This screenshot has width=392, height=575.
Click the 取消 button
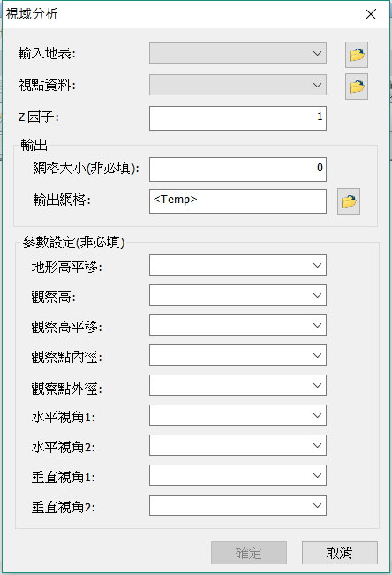point(340,553)
